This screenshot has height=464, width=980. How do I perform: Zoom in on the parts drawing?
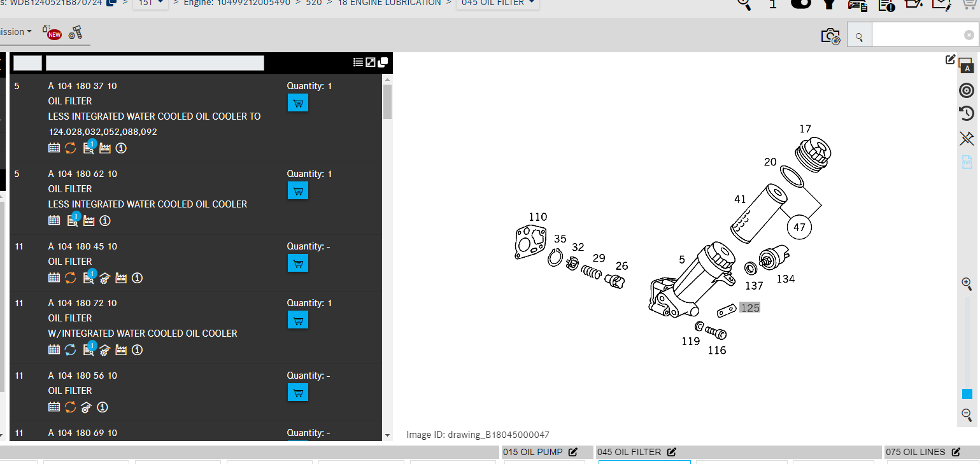(967, 284)
